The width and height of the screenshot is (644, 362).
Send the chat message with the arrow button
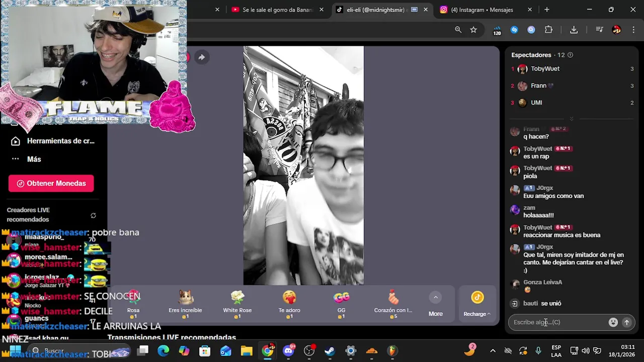tap(626, 322)
